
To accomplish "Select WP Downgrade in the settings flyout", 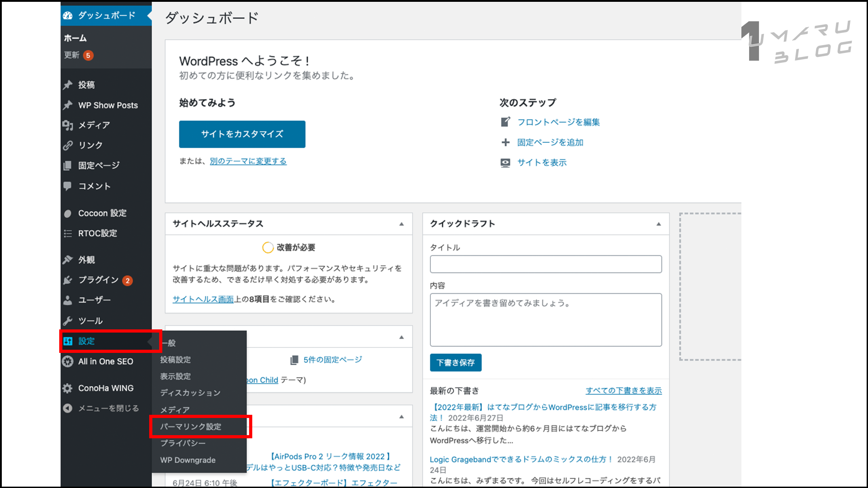I will coord(188,460).
